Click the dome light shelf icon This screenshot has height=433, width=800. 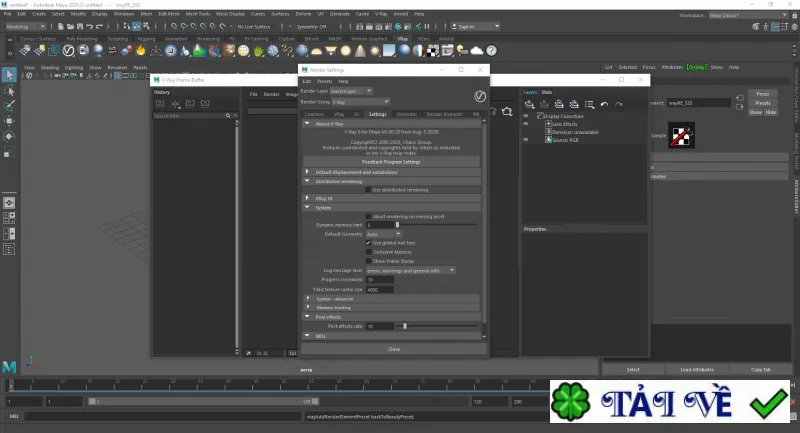click(x=316, y=50)
